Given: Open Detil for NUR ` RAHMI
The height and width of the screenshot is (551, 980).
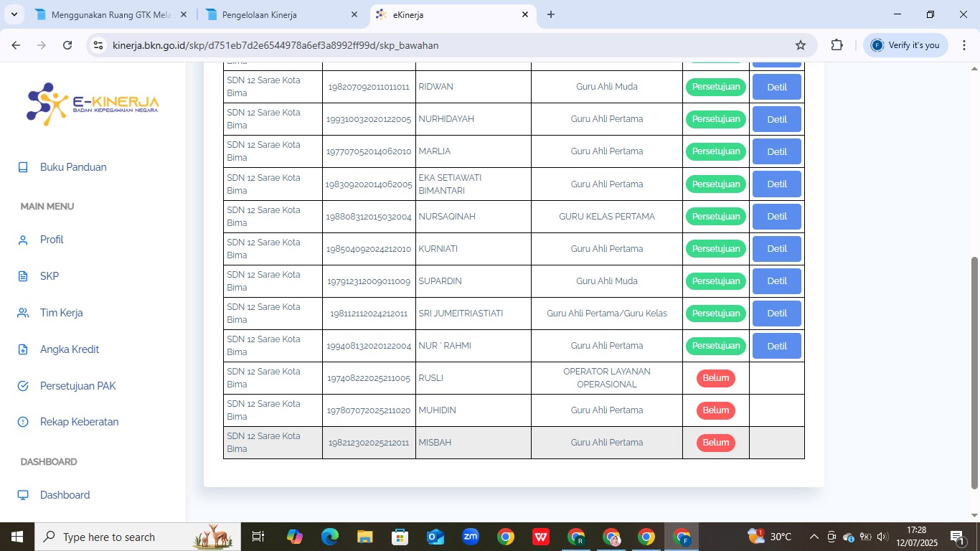Looking at the screenshot, I should tap(777, 345).
